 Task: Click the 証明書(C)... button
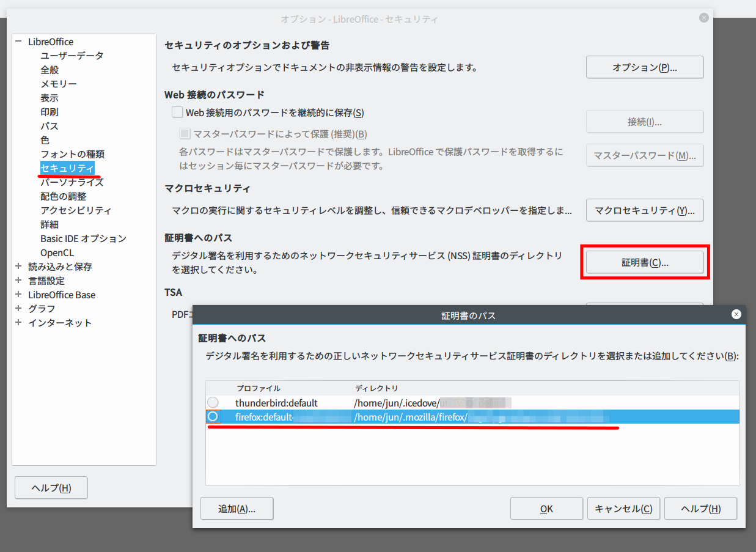pyautogui.click(x=645, y=262)
